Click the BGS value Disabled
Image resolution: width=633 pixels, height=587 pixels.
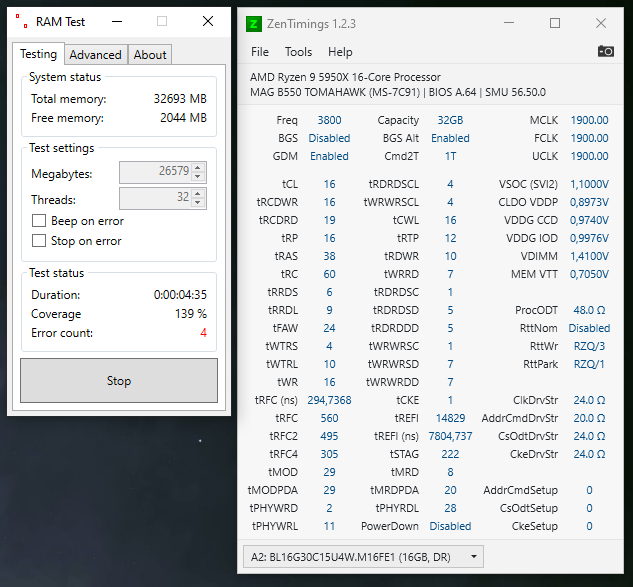pos(329,138)
